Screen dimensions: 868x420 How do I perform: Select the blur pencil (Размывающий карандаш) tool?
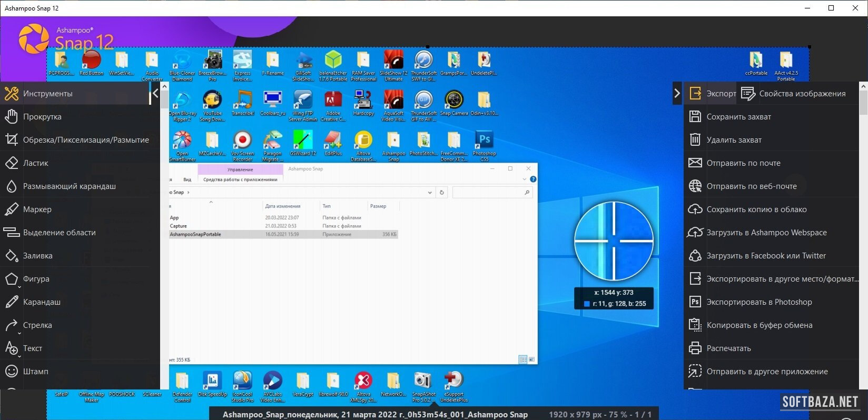tap(69, 186)
